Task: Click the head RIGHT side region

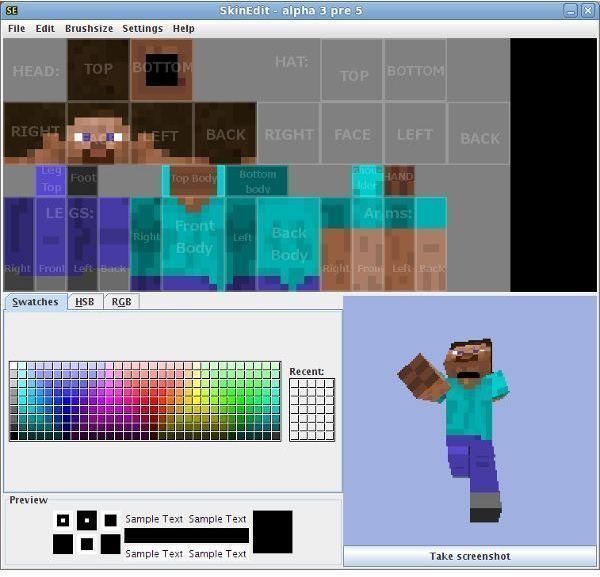Action: (34, 133)
